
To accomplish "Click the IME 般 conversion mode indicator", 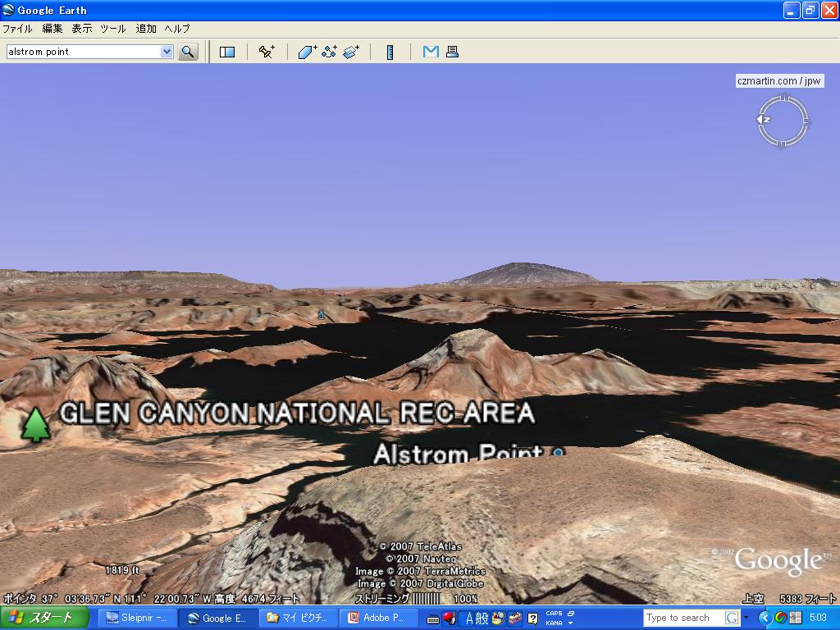I will pos(482,619).
